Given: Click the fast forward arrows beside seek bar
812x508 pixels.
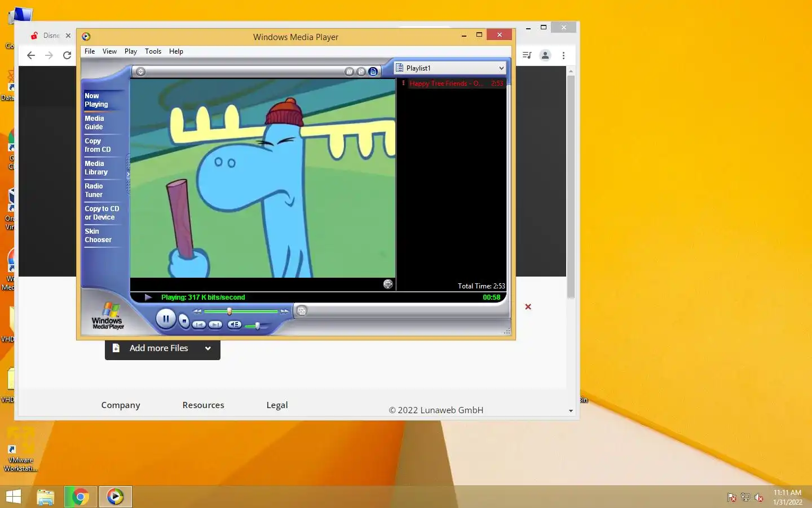Looking at the screenshot, I should pos(285,312).
